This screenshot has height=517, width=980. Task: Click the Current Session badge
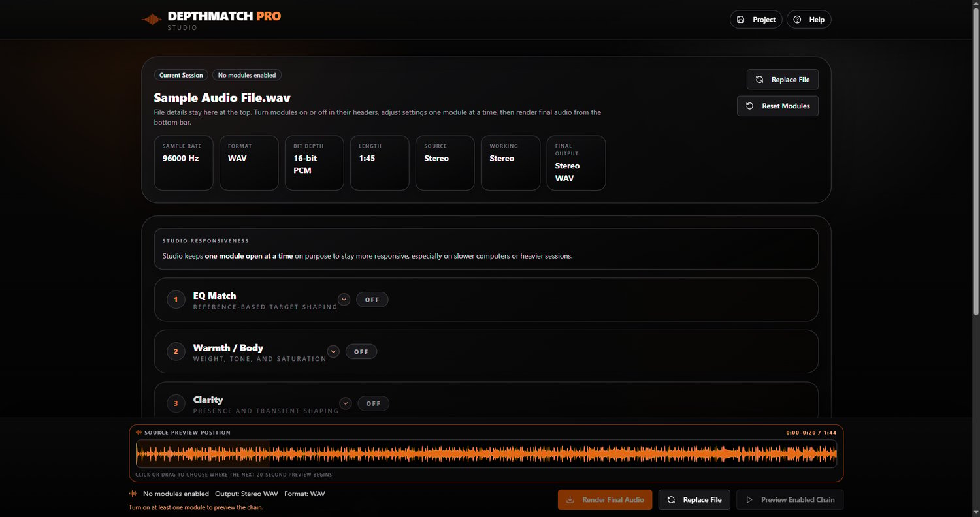pos(181,75)
